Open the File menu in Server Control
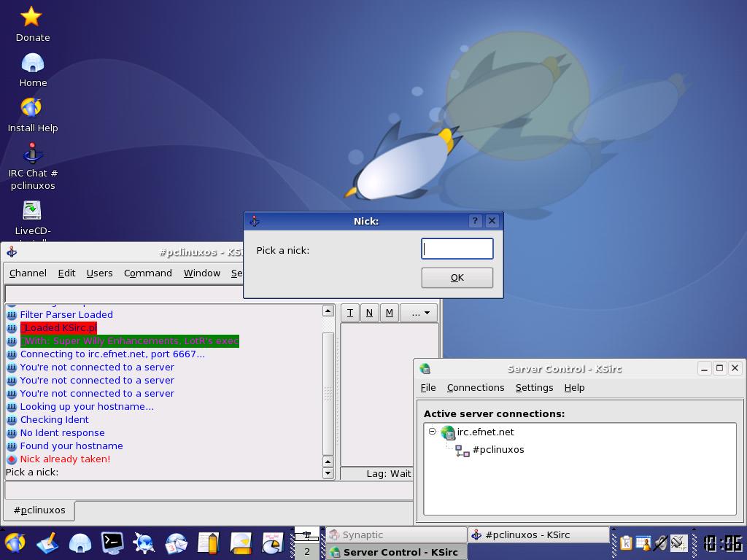The height and width of the screenshot is (560, 747). (427, 388)
